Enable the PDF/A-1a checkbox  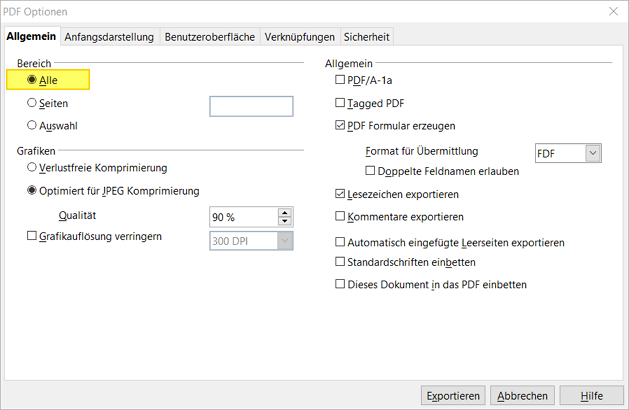(340, 80)
